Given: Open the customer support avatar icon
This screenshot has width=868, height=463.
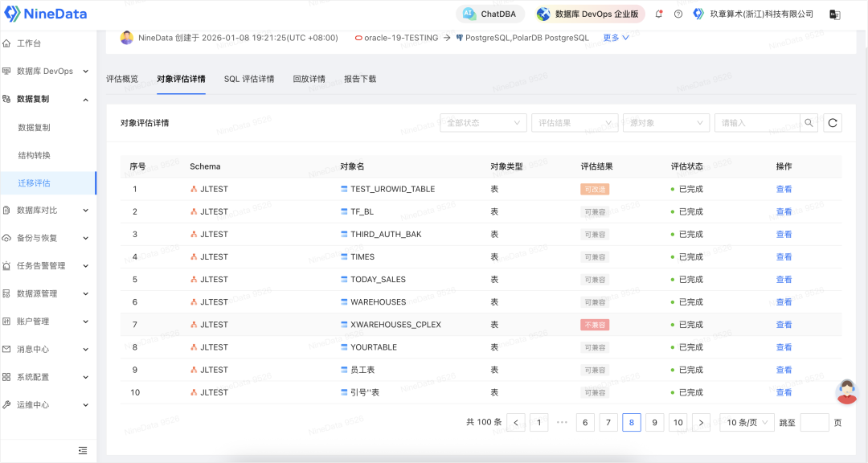Looking at the screenshot, I should [846, 391].
